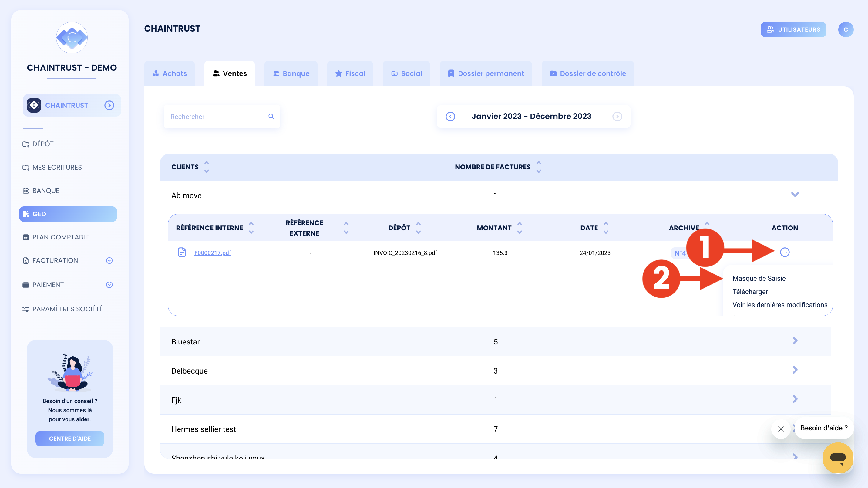Image resolution: width=868 pixels, height=488 pixels.
Task: Open the DÉPÔT sidebar menu
Action: [x=38, y=144]
